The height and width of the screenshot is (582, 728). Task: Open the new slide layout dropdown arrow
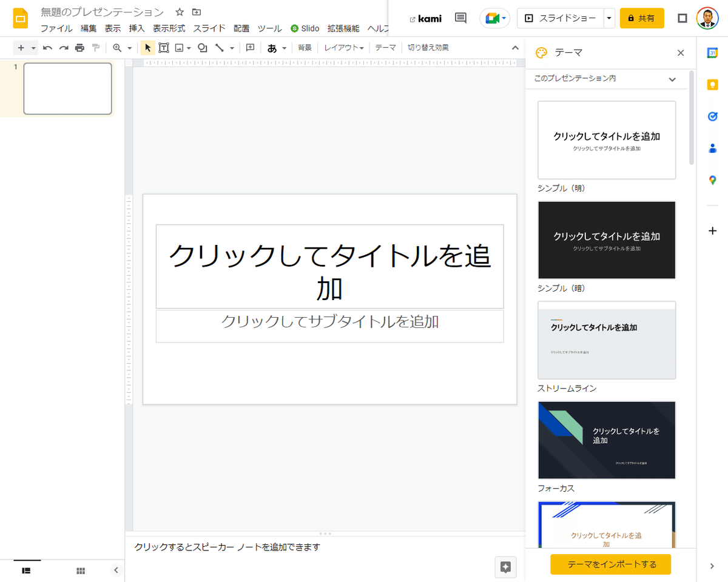coord(33,48)
